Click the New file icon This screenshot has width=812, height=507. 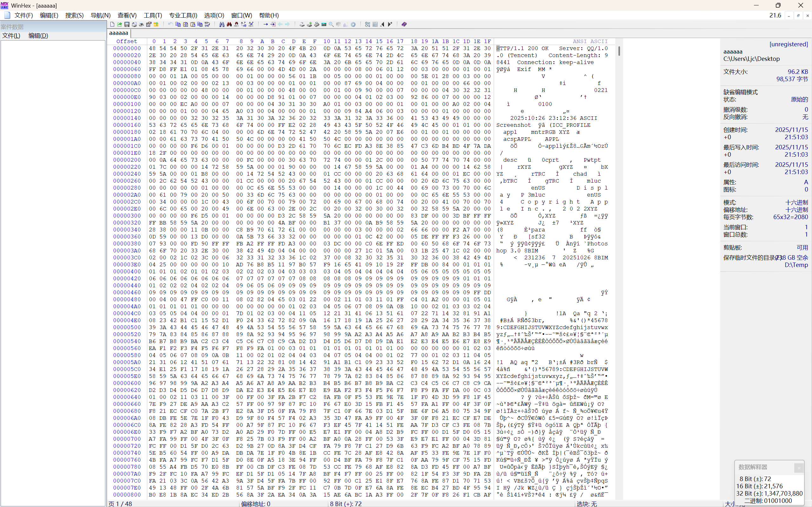112,24
